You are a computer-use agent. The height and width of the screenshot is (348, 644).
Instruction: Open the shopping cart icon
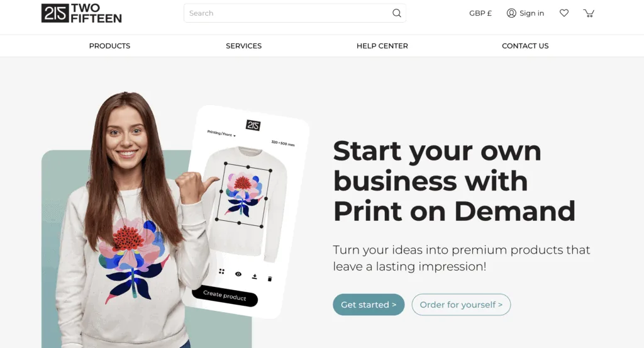coord(589,13)
